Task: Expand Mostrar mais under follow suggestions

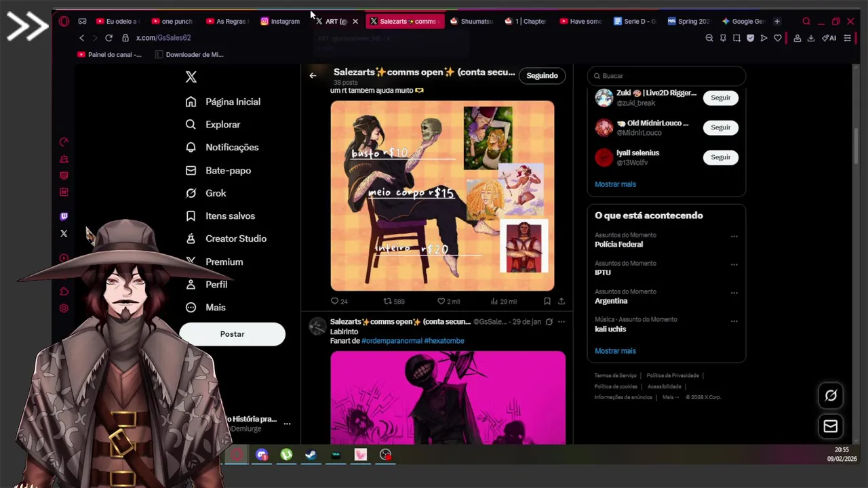Action: pyautogui.click(x=615, y=184)
